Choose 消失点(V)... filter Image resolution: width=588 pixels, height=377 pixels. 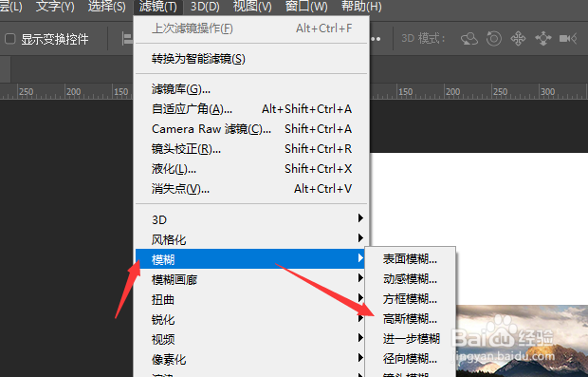tap(251, 188)
